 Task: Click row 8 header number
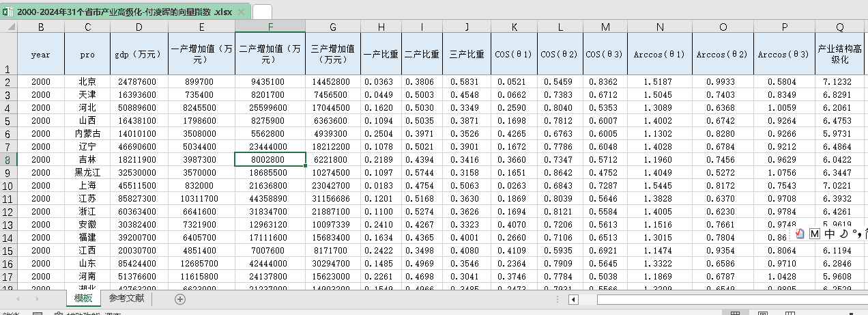click(x=9, y=159)
